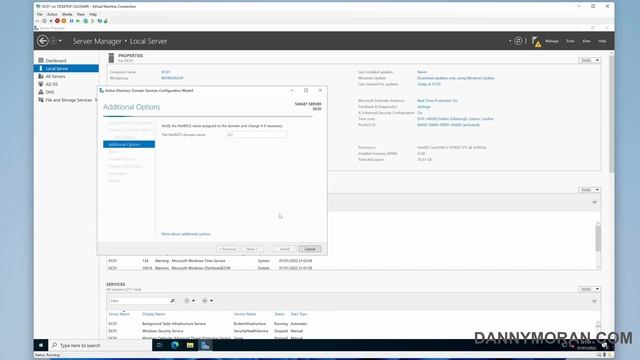Image resolution: width=640 pixels, height=360 pixels.
Task: Click the Next button in wizard
Action: [x=252, y=249]
